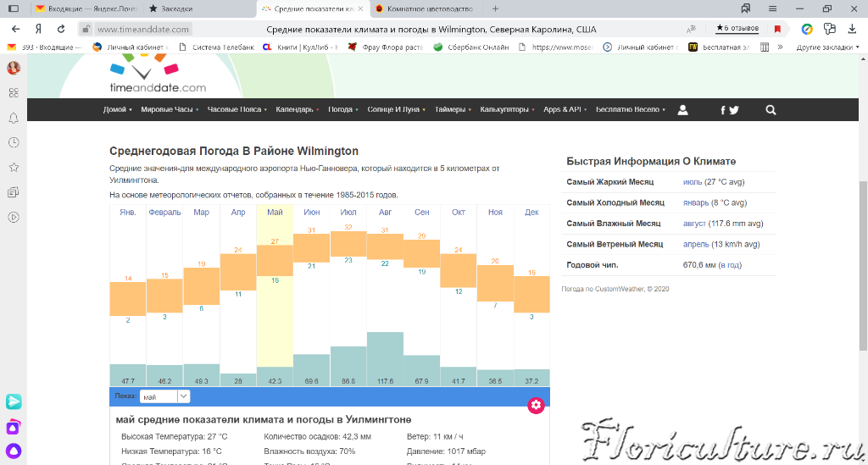Expand the Погода navigation menu
The image size is (868, 465).
tap(342, 110)
